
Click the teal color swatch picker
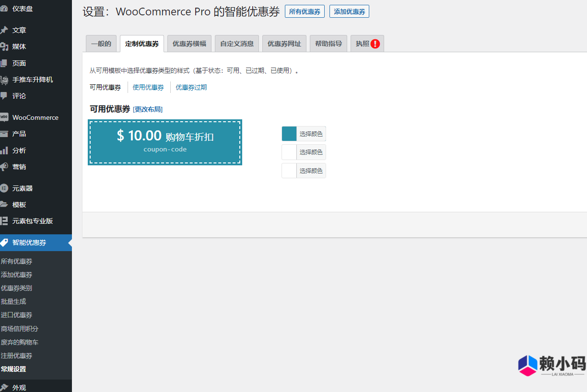[x=289, y=134]
